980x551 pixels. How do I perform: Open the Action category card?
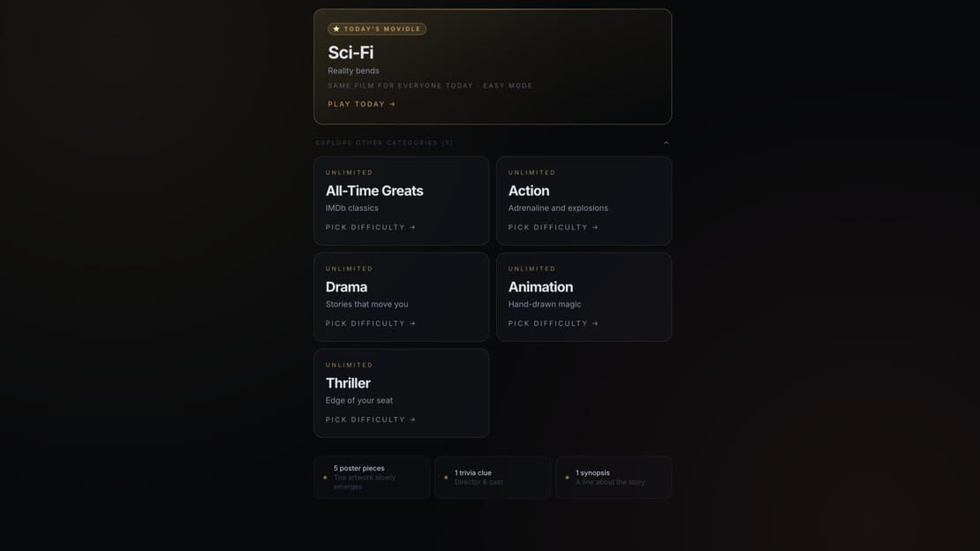tap(584, 200)
